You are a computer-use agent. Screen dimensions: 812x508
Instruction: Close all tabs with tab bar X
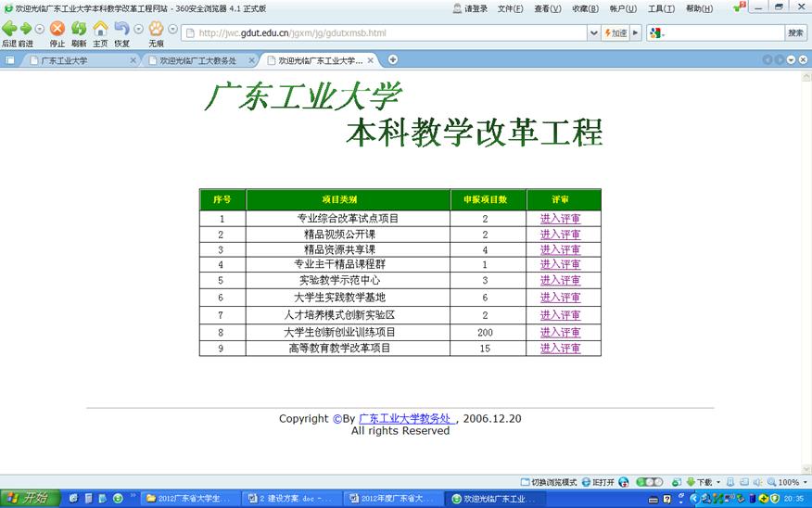coord(803,60)
